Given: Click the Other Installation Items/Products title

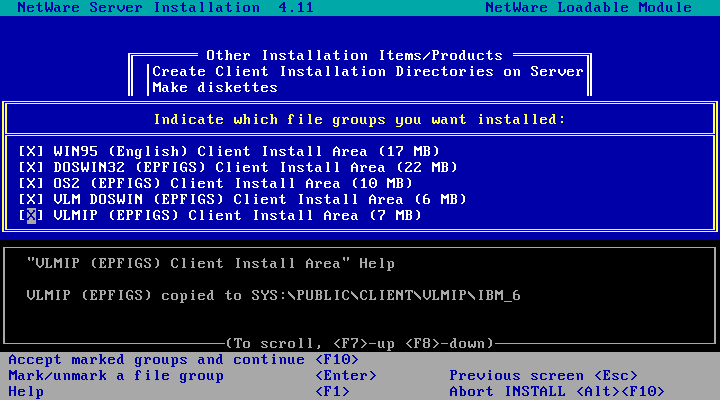Looking at the screenshot, I should [354, 56].
